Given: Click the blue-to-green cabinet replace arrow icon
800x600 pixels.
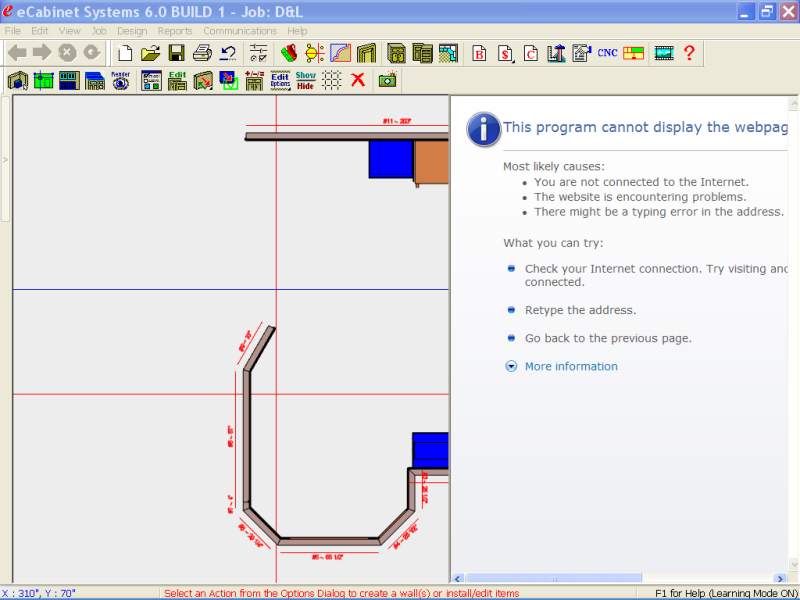Looking at the screenshot, I should pyautogui.click(x=229, y=81).
